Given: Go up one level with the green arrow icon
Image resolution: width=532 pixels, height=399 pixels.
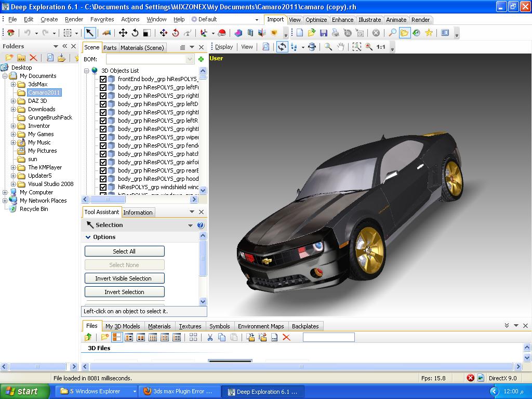Looking at the screenshot, I should pos(88,337).
